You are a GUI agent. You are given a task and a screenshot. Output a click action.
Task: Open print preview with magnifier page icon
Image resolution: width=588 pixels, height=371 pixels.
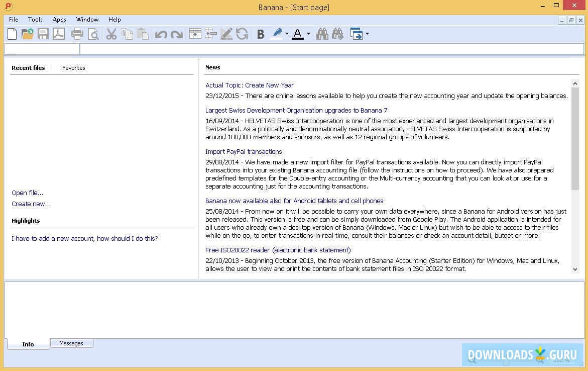pyautogui.click(x=93, y=34)
